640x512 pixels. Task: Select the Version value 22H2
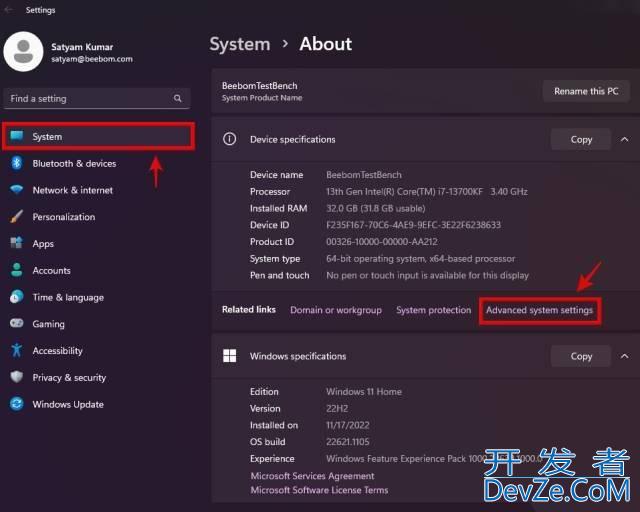[337, 408]
